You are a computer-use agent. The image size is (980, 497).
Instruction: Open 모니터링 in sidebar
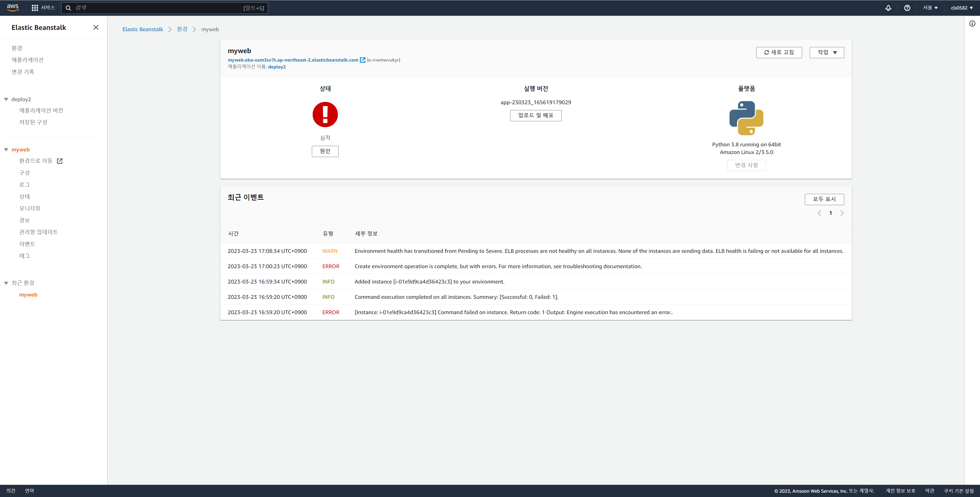[x=30, y=208]
